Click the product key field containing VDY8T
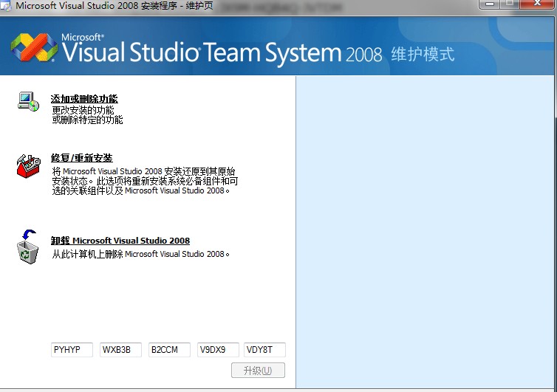The height and width of the screenshot is (392, 557). [264, 350]
